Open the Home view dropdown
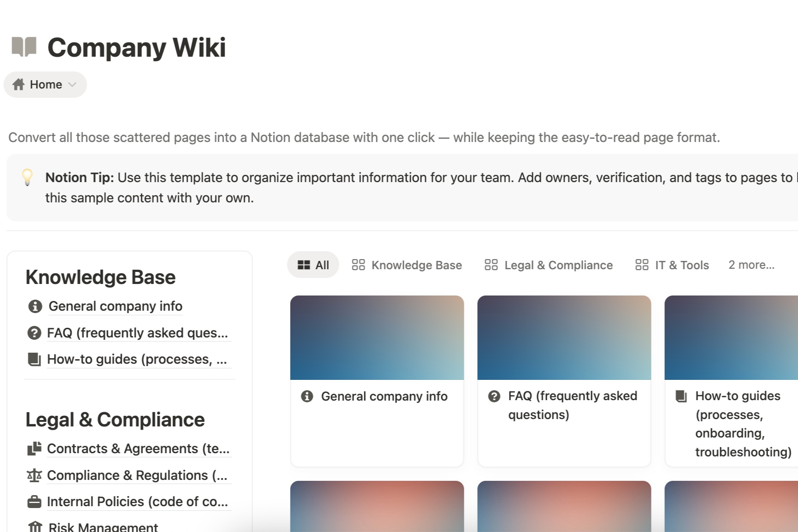The height and width of the screenshot is (532, 798). pyautogui.click(x=45, y=84)
